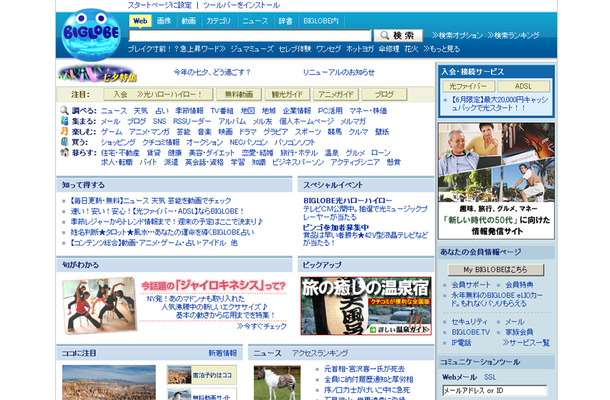Screen dimensions: 610x400
Task: Open リニューアルのお知らせ link
Action: (x=339, y=72)
